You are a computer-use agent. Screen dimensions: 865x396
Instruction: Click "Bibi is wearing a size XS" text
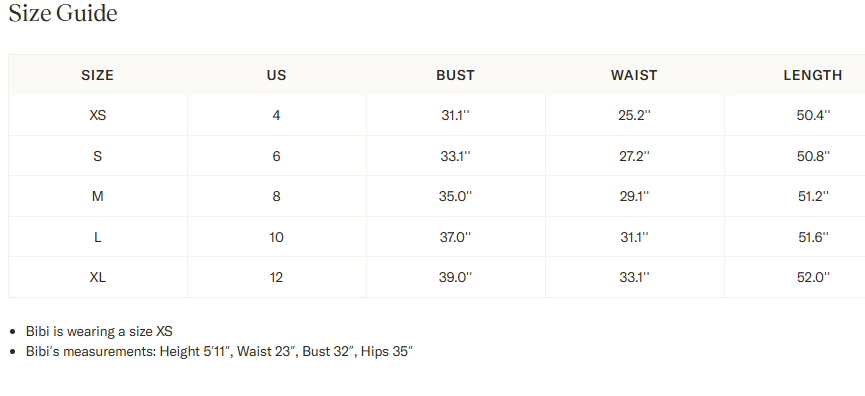click(99, 331)
